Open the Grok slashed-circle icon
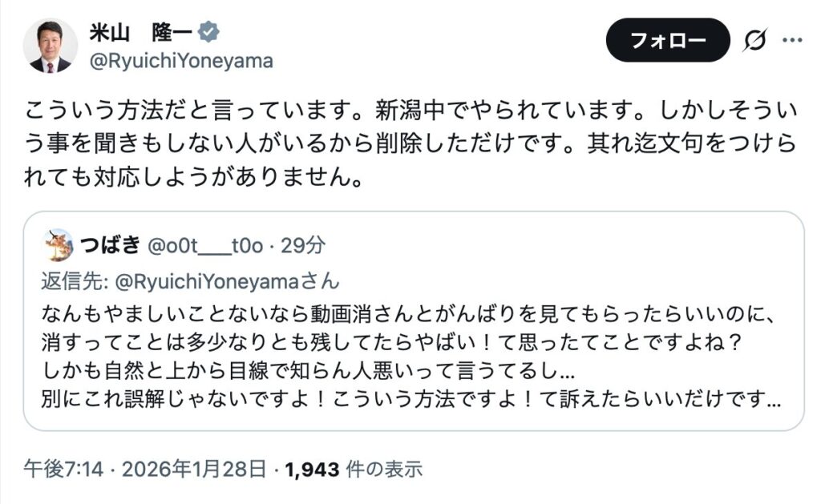The image size is (821, 504). tap(755, 40)
